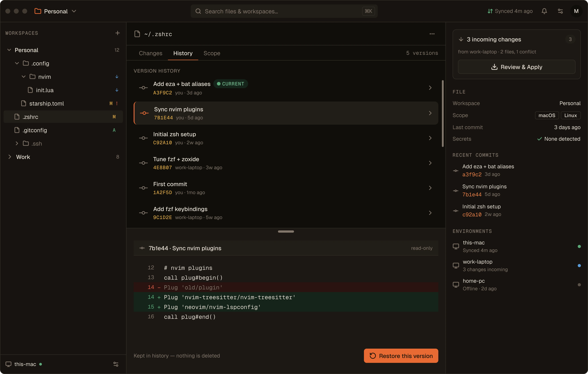
Task: Click the this-mac monitor icon in footer
Action: tap(8, 364)
